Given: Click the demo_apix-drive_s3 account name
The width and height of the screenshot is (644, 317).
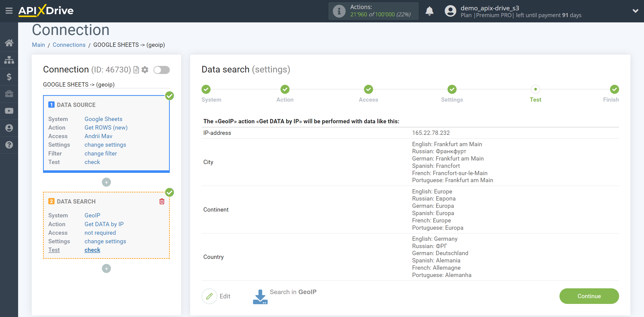Looking at the screenshot, I should [x=490, y=8].
